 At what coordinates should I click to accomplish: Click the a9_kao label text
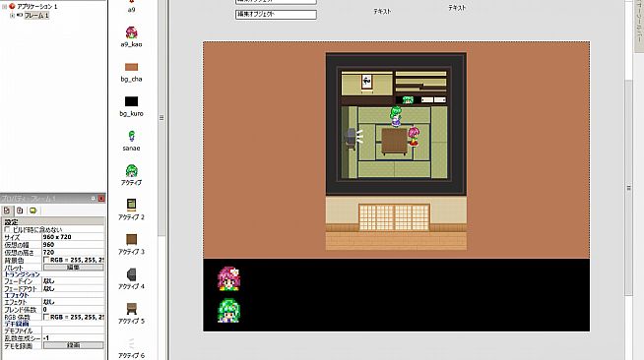click(131, 44)
